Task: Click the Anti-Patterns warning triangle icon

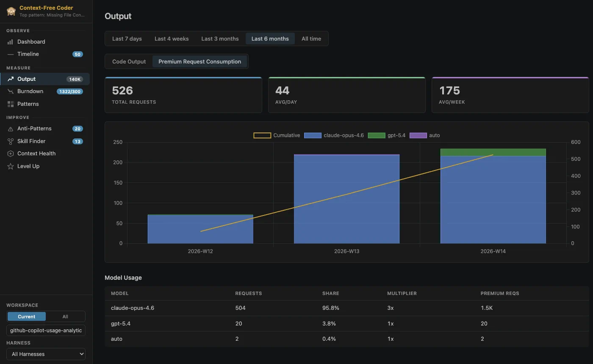Action: [11, 129]
